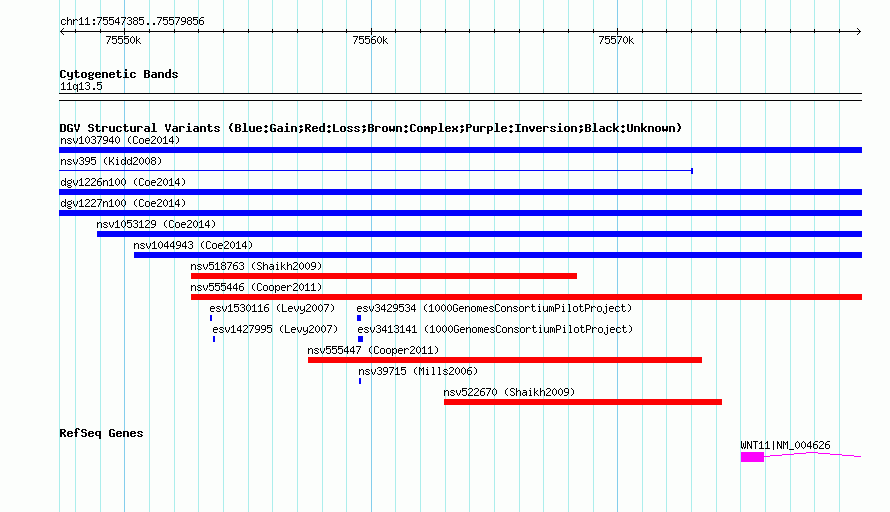890x512 pixels.
Task: Select the small esv1530116 blue marker
Action: tap(211, 318)
